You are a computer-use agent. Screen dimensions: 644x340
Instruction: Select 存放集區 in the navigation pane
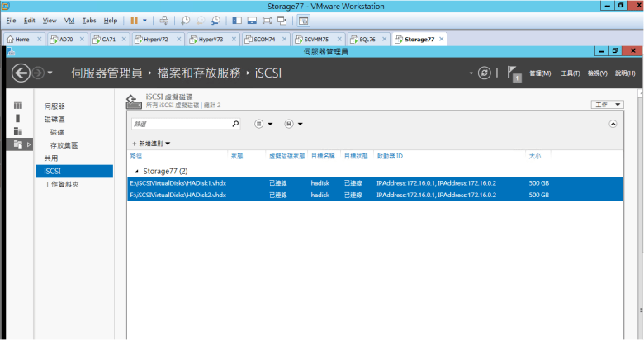64,145
